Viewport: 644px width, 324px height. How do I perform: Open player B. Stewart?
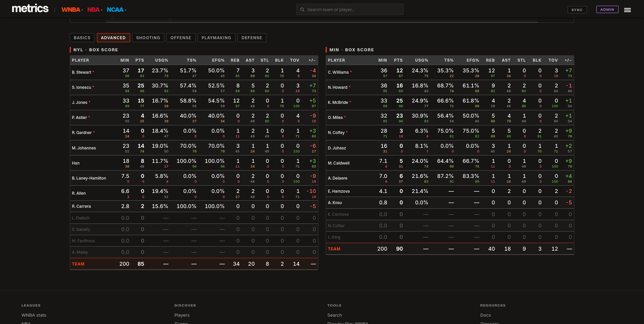[x=82, y=72]
